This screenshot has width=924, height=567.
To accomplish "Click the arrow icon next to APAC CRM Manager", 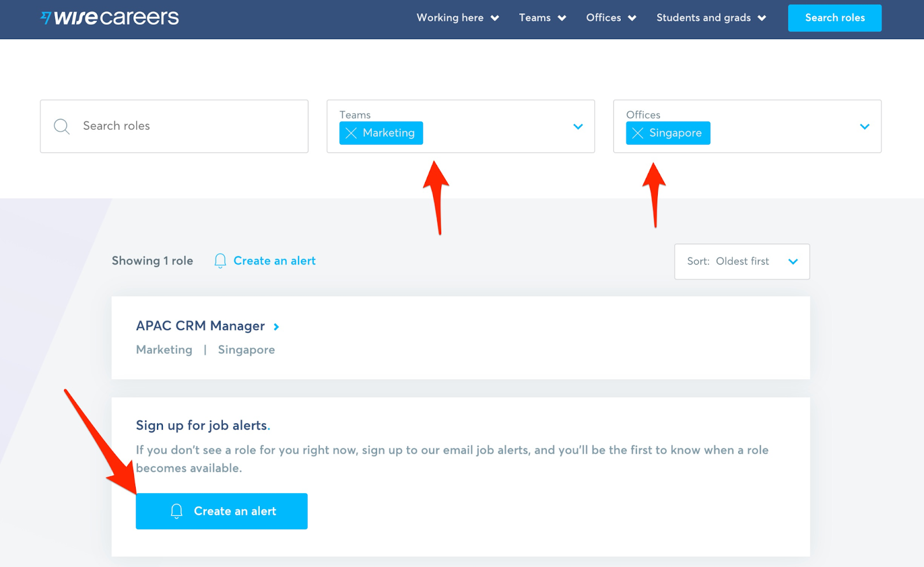I will [277, 327].
